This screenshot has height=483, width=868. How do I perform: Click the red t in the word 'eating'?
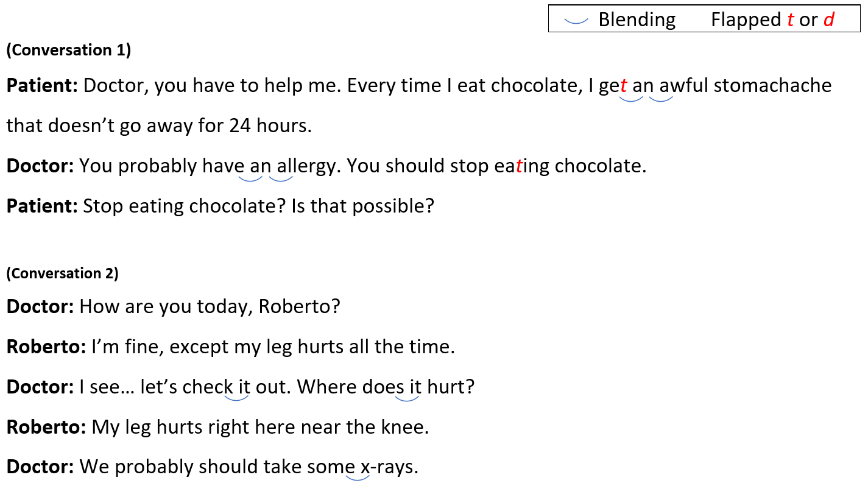519,166
